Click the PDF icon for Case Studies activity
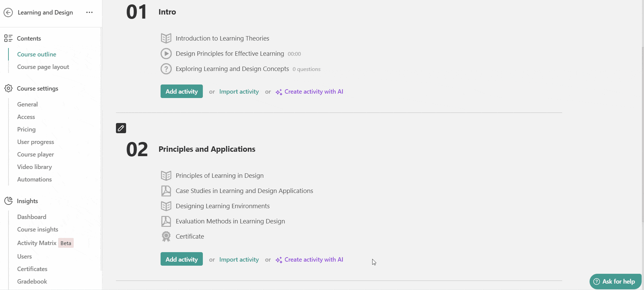 click(166, 191)
